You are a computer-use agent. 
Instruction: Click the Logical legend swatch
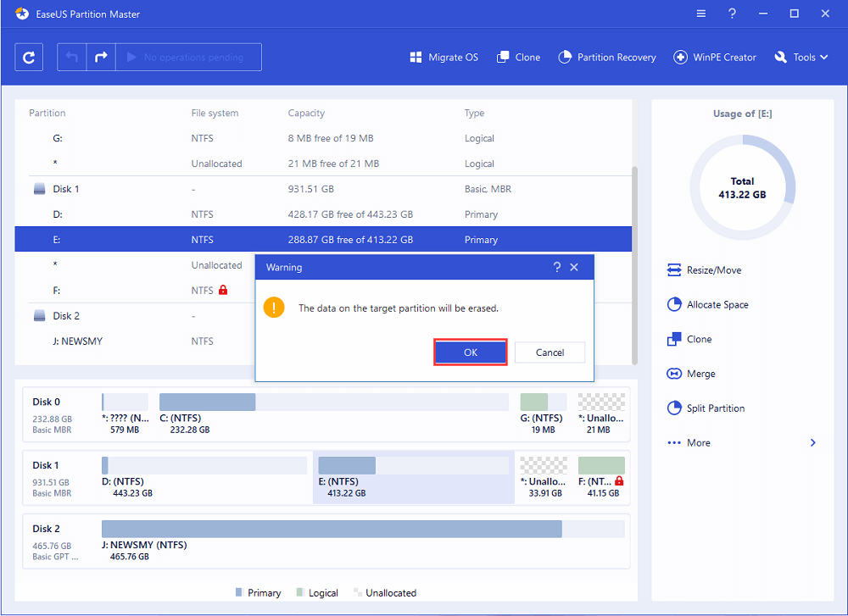tap(299, 592)
